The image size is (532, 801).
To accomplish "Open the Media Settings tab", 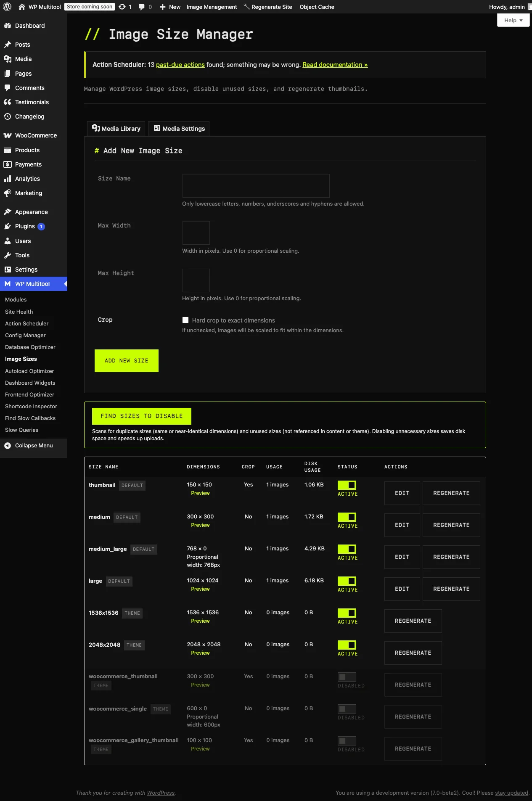I will 179,129.
